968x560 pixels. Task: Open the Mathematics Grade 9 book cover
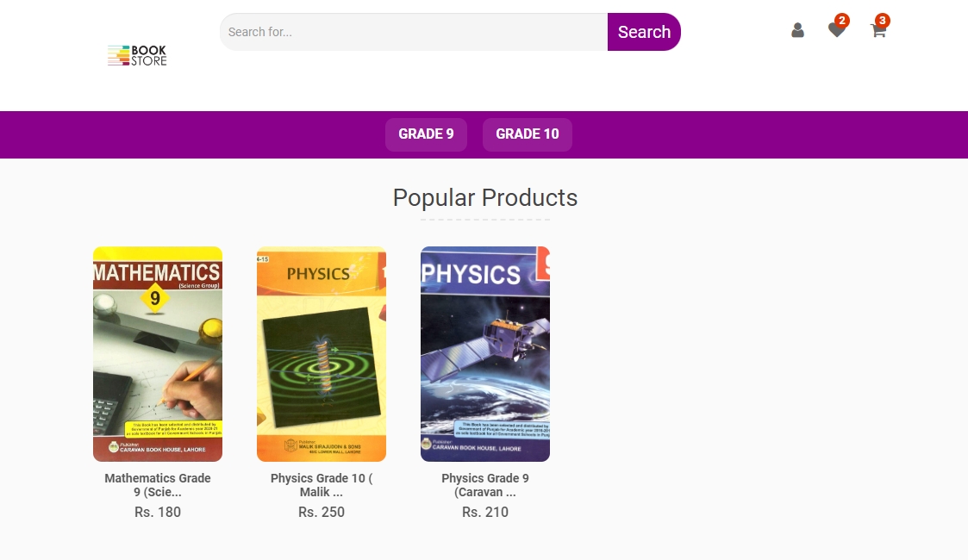click(x=158, y=354)
